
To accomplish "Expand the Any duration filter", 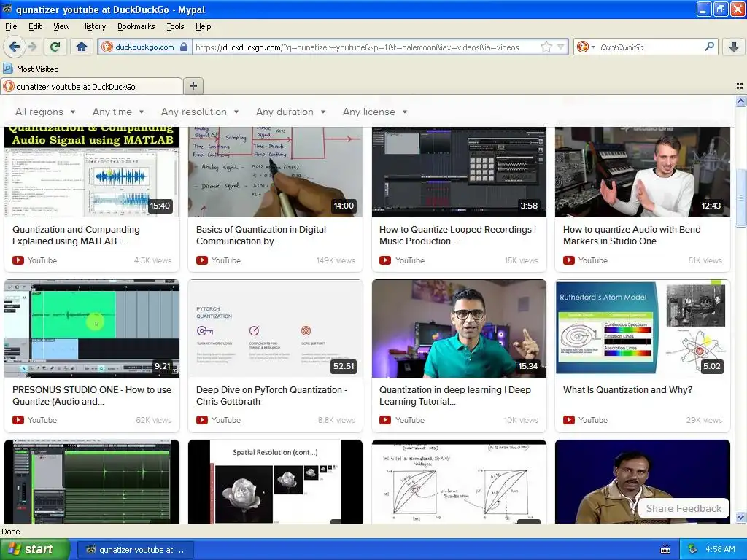I will [290, 112].
